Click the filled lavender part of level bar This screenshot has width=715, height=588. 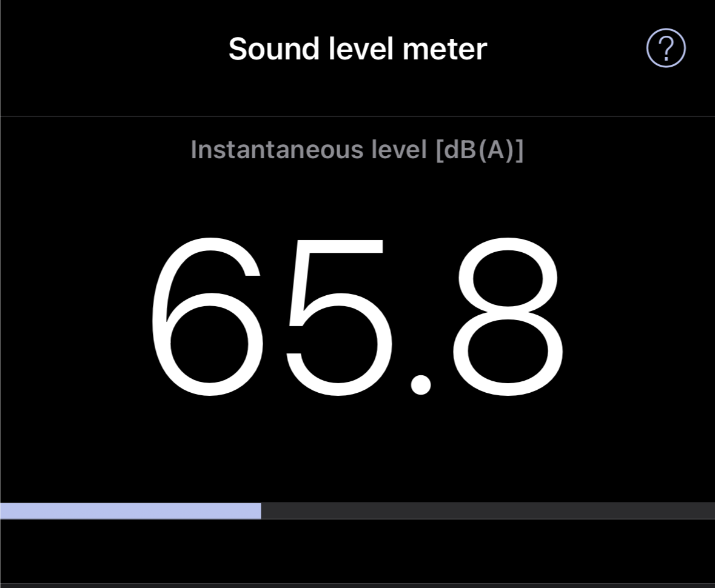pyautogui.click(x=130, y=511)
